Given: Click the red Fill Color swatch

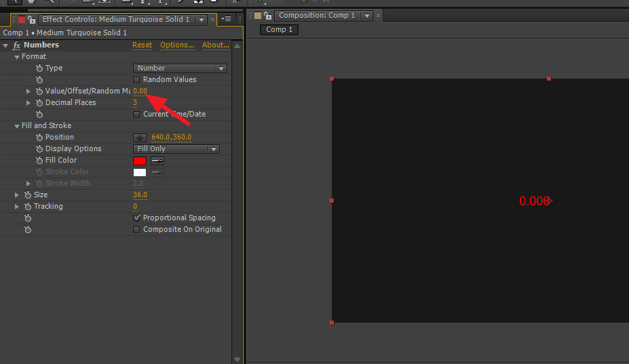Looking at the screenshot, I should pos(140,161).
